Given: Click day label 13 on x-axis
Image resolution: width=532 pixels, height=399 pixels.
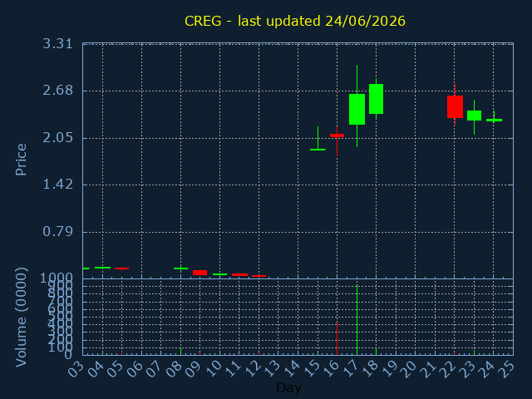Looking at the screenshot, I should 272,369.
